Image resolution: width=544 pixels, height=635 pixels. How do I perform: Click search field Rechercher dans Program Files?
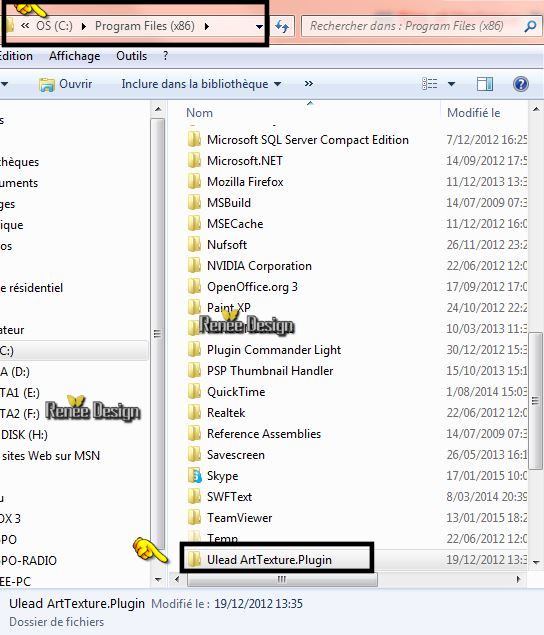[412, 26]
